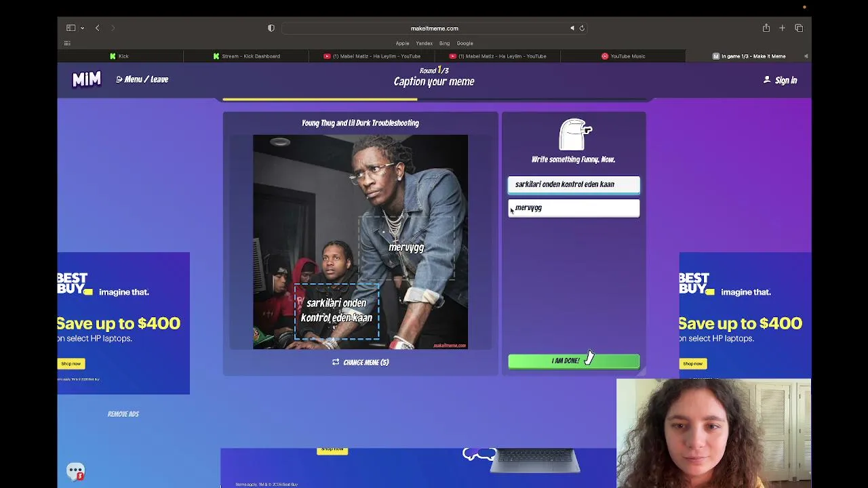Screen dimensions: 868x488
Task: Reload the current page
Action: tap(582, 28)
